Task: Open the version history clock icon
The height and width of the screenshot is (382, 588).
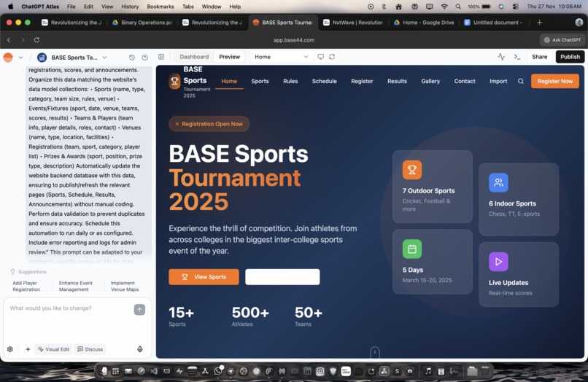Action: pos(131,58)
